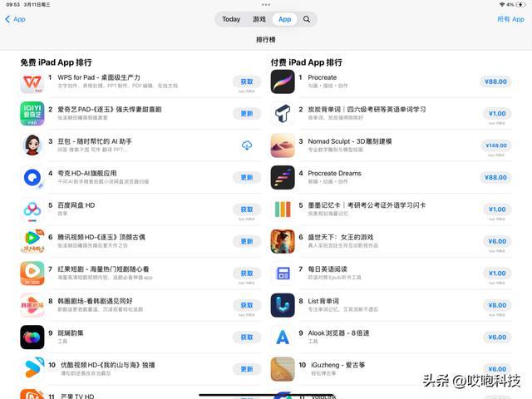Image resolution: width=532 pixels, height=399 pixels.
Task: Buy Procreate for ¥88.00
Action: (495, 81)
